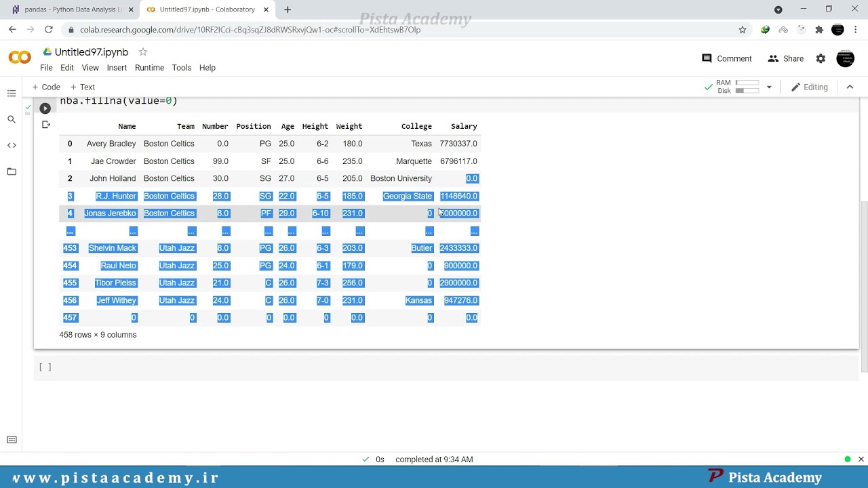Click the Share button
This screenshot has height=488, width=868.
[786, 59]
